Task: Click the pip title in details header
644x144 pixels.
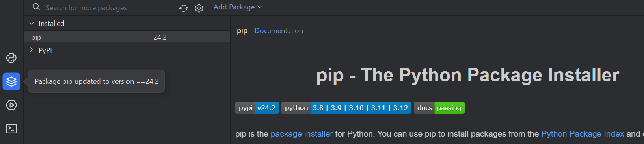Action: tap(242, 31)
